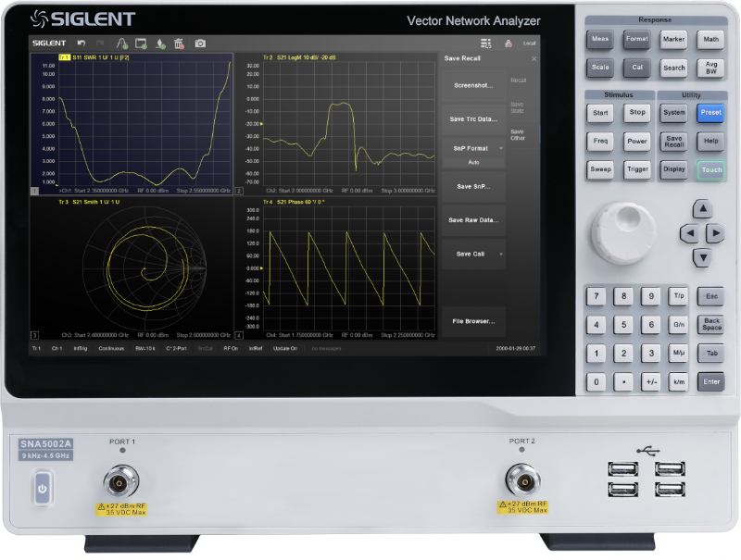Viewport: 741px width, 560px height.
Task: Expand the Save Cal dropdown
Action: [x=473, y=254]
